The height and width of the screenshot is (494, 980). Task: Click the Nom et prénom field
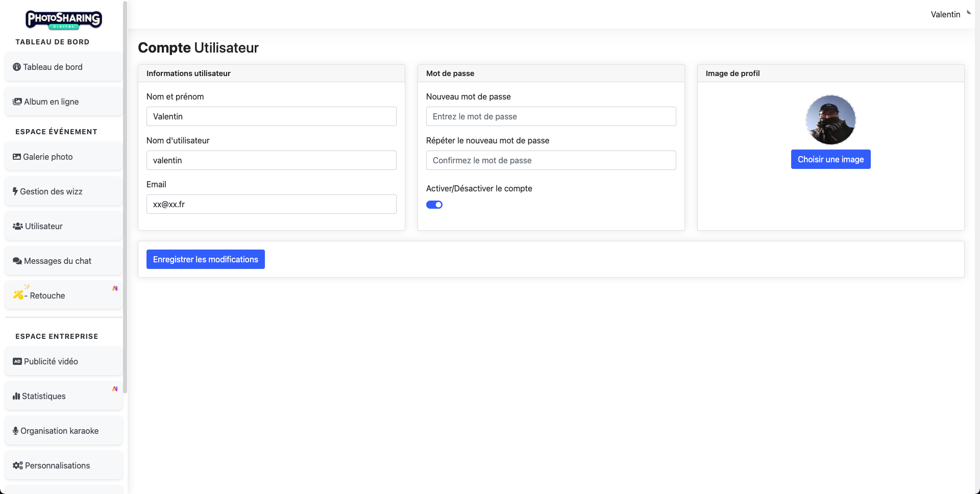(272, 116)
